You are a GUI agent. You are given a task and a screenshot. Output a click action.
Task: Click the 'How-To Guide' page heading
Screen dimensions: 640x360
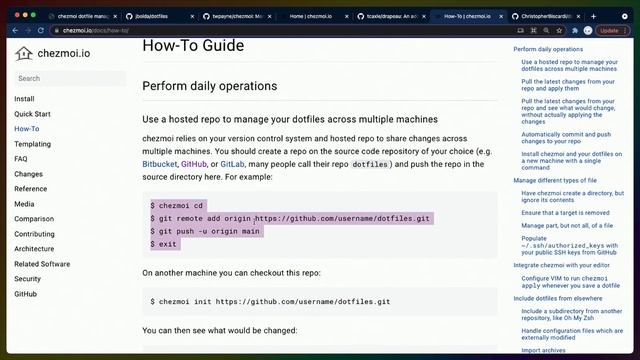coord(193,45)
